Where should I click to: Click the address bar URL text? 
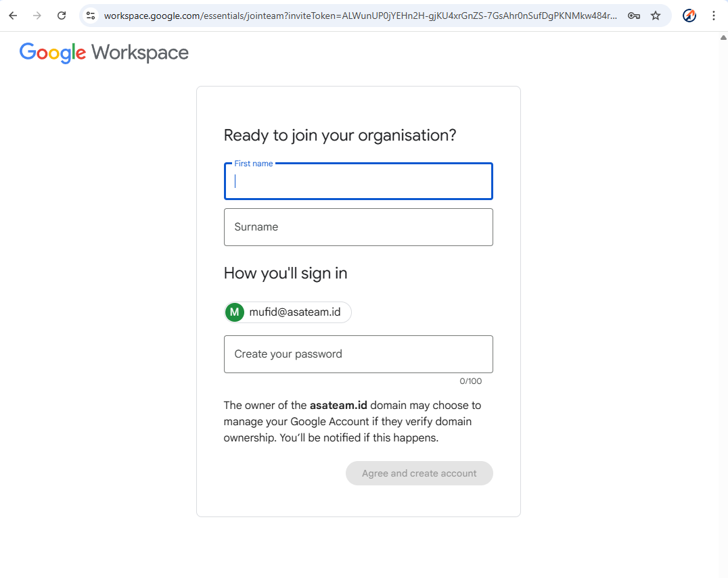(359, 16)
